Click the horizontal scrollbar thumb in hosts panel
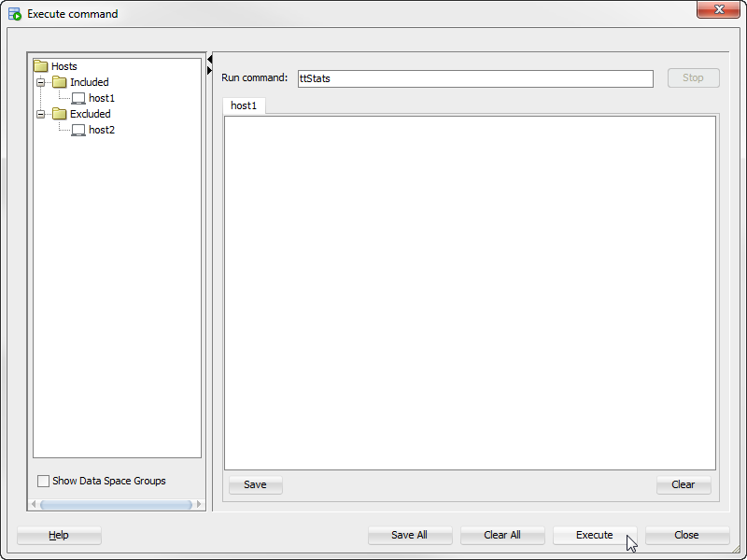 coord(116,504)
